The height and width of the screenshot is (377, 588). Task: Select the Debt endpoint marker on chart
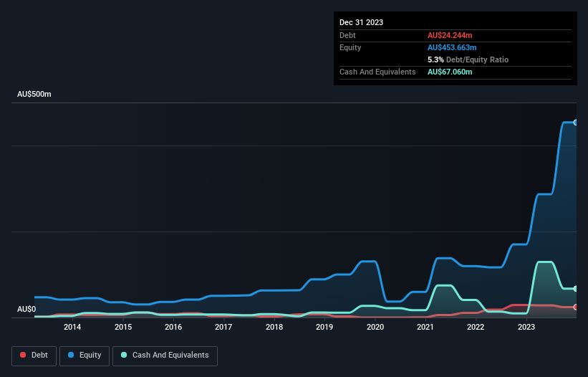576,307
